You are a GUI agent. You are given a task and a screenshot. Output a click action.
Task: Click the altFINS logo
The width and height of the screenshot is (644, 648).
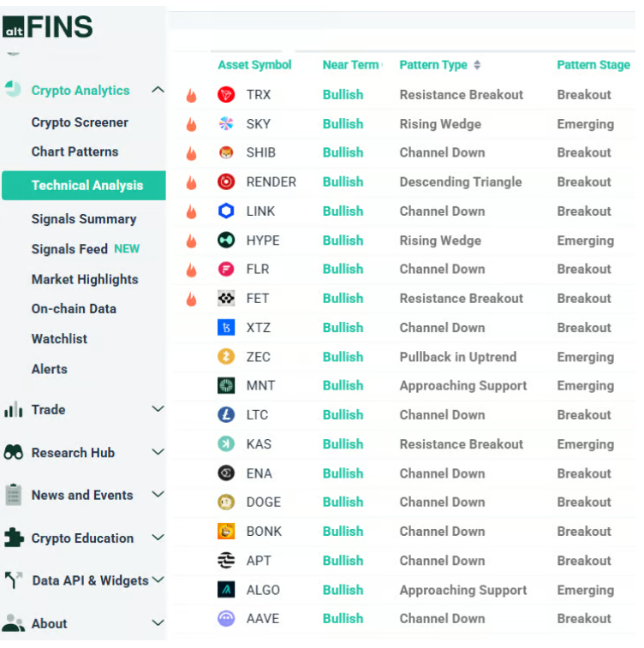click(x=48, y=27)
